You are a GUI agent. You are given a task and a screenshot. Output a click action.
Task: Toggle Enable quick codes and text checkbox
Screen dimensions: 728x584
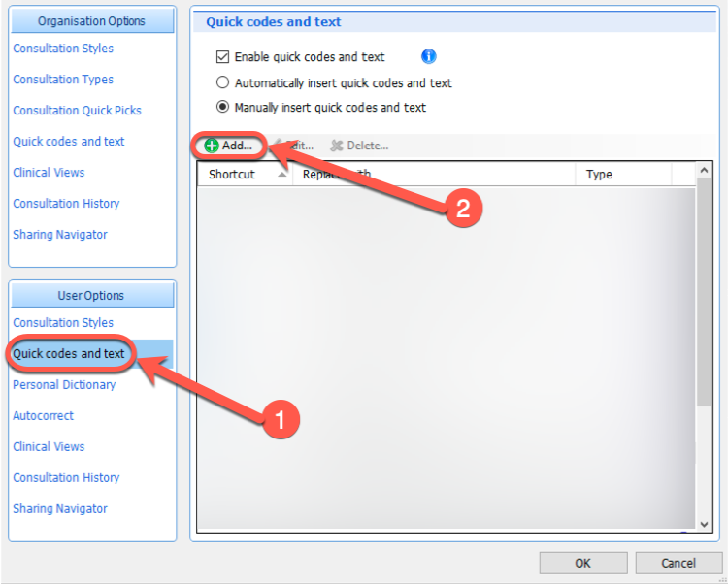tap(223, 56)
